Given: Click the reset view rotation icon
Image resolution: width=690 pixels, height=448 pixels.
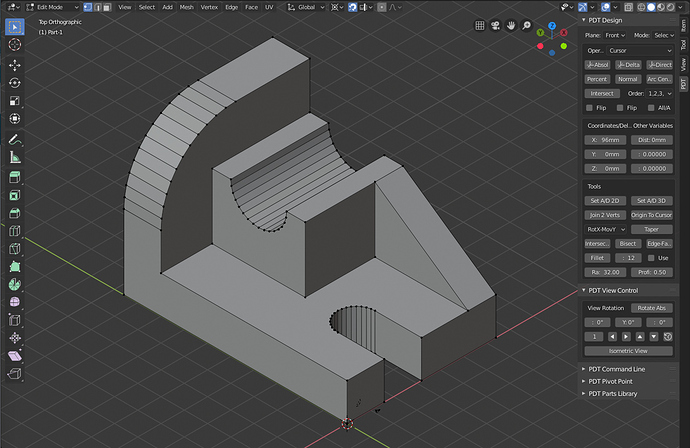Looking at the screenshot, I should click(x=668, y=337).
